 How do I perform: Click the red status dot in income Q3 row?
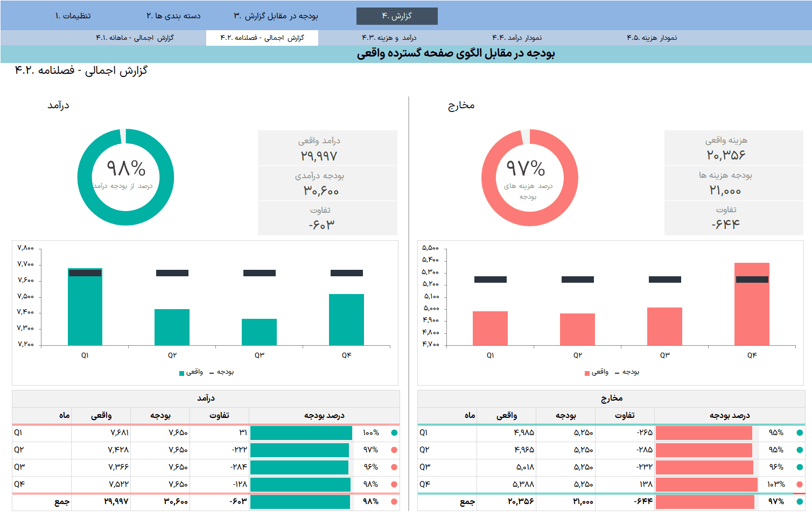point(394,467)
